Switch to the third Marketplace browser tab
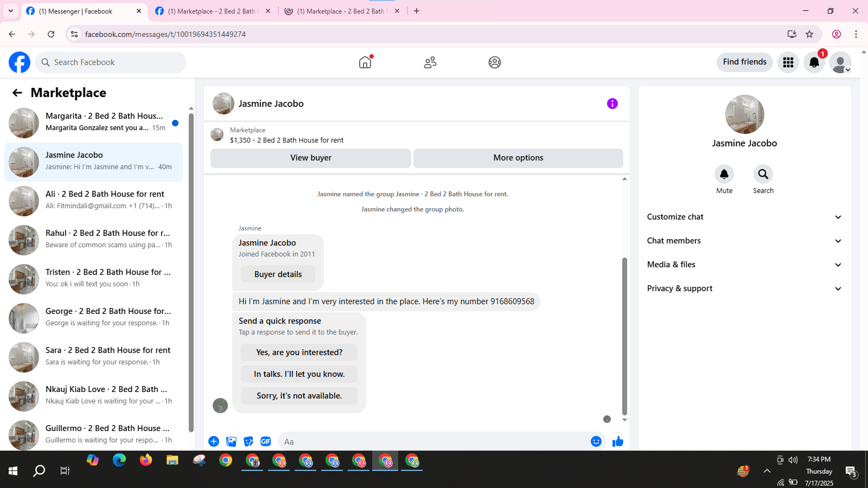This screenshot has height=488, width=868. (x=342, y=11)
